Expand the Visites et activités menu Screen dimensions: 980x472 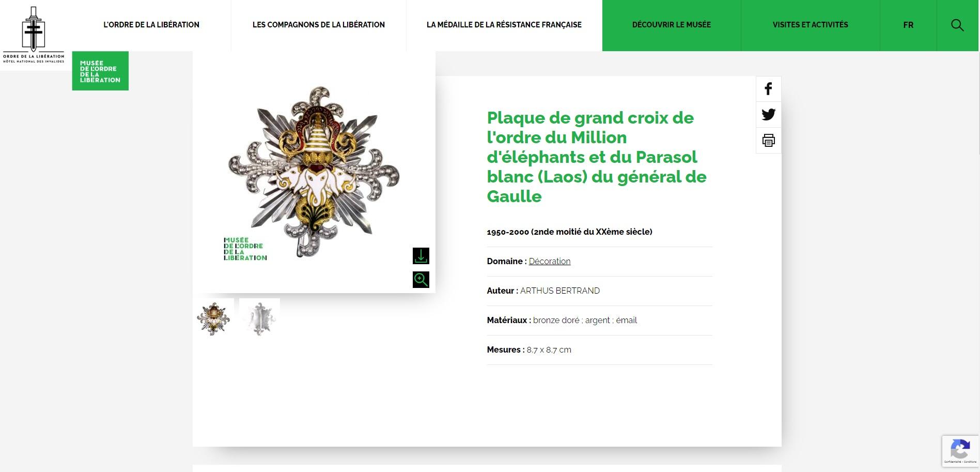(x=810, y=25)
